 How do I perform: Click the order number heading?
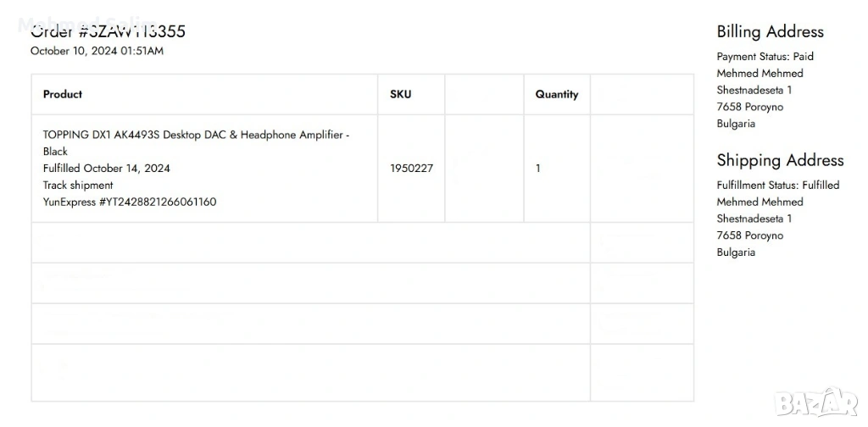click(108, 32)
